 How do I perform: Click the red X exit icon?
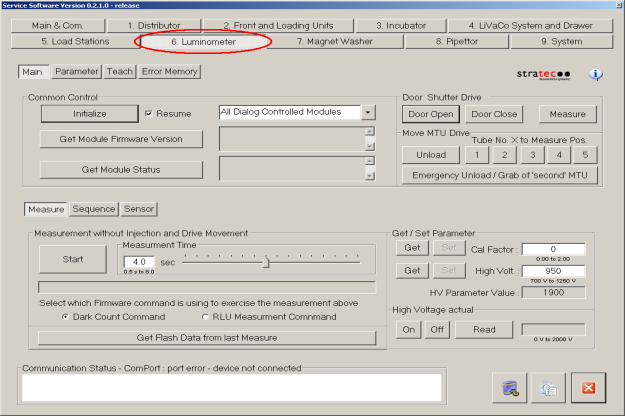click(x=588, y=388)
